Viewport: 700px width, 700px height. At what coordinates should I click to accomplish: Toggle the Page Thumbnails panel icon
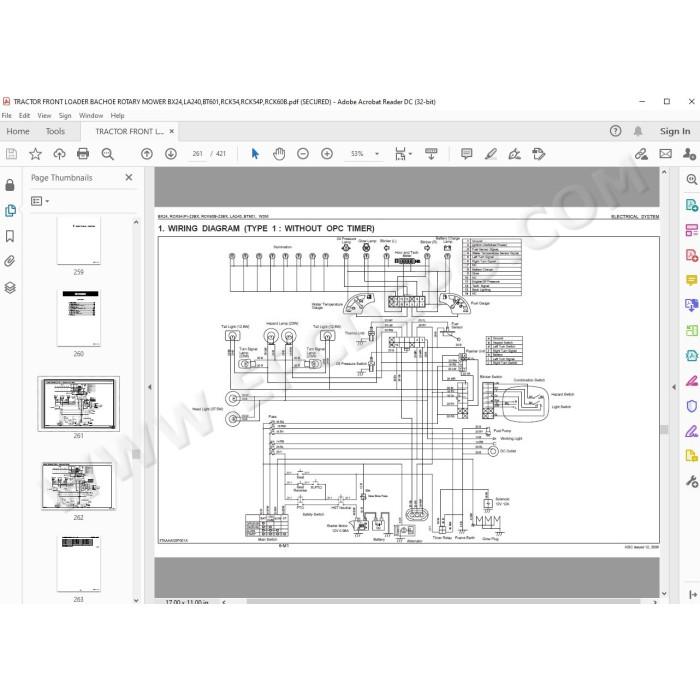10,210
